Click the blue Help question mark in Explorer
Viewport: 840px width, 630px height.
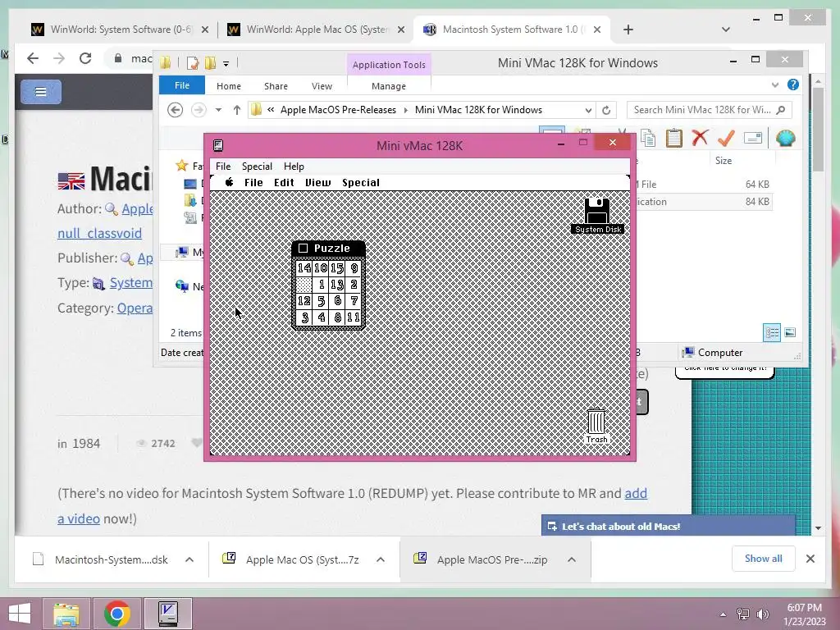(x=793, y=84)
